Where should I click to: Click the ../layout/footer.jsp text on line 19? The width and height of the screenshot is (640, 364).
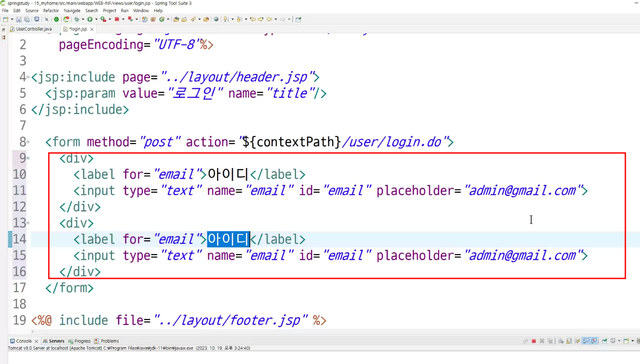[x=231, y=320]
